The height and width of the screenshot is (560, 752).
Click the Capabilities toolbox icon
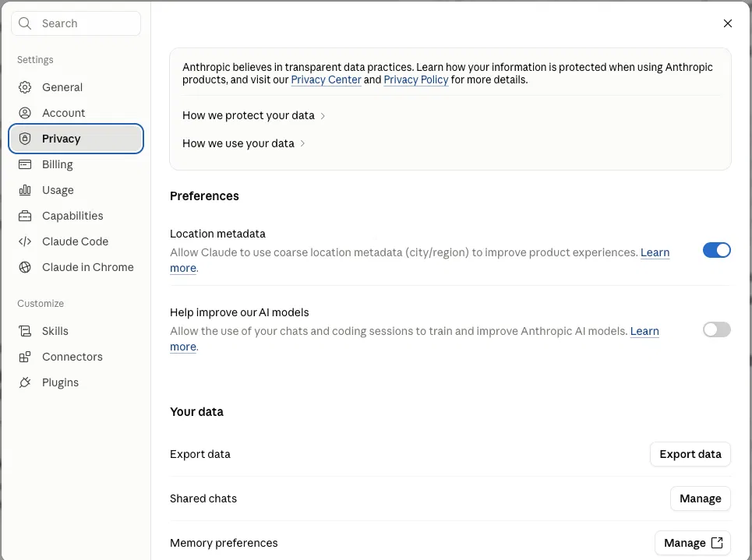click(25, 216)
